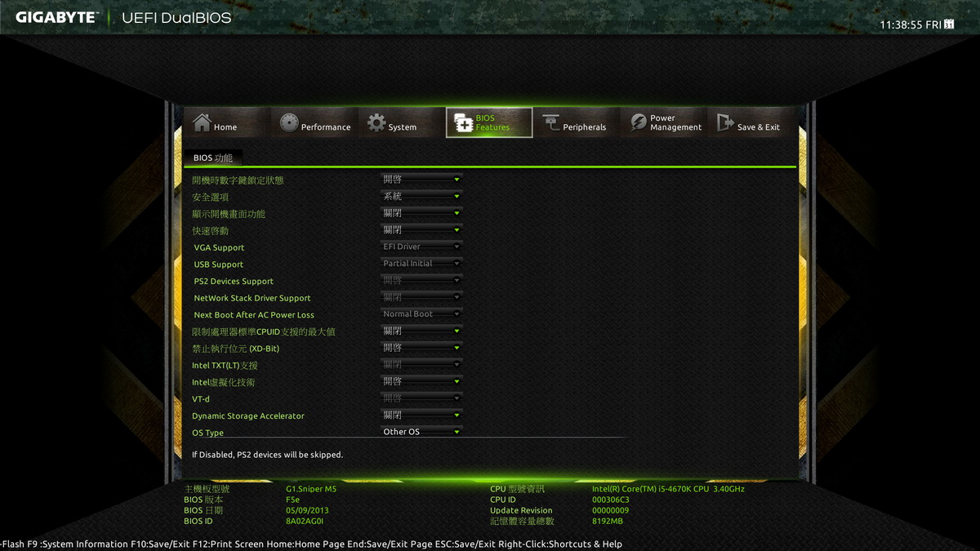The height and width of the screenshot is (551, 980).
Task: Select the 開機時數字鍵鎖定狀態 setting label
Action: tap(238, 180)
